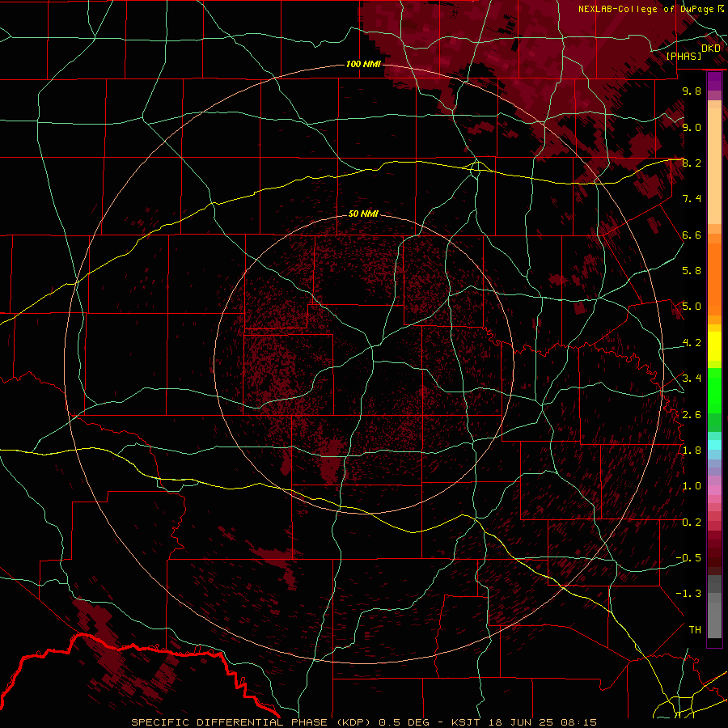
Task: Click the -0.5 scale value
Action: 688,558
